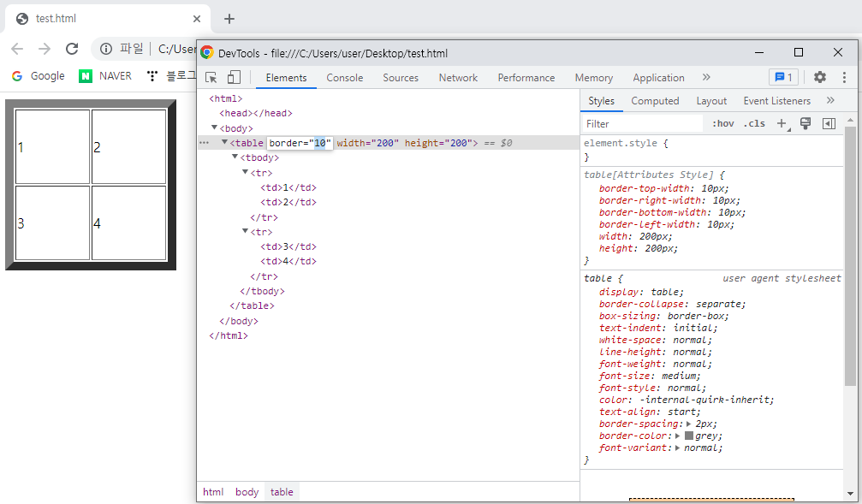Click the three-dot actions on table row
The height and width of the screenshot is (504, 862).
pos(204,143)
